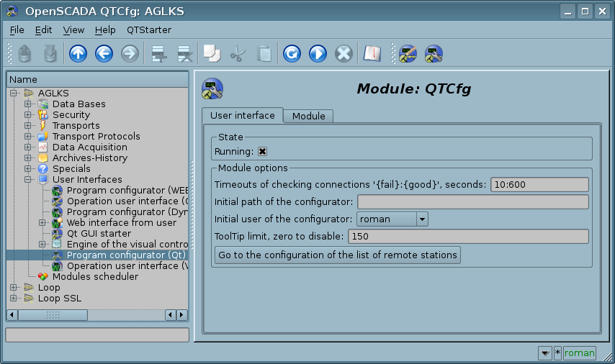Start the cyclic refresh play icon
The image size is (615, 364).
(318, 54)
